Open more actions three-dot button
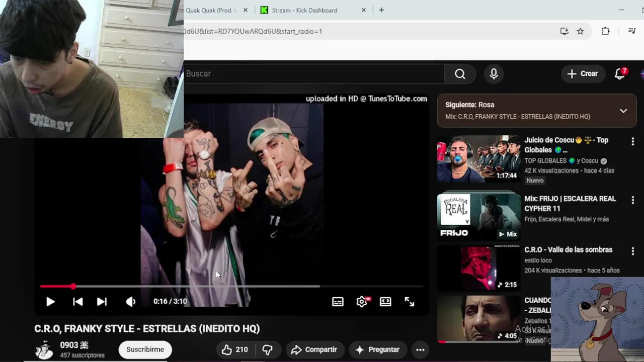This screenshot has height=362, width=644. tap(420, 349)
